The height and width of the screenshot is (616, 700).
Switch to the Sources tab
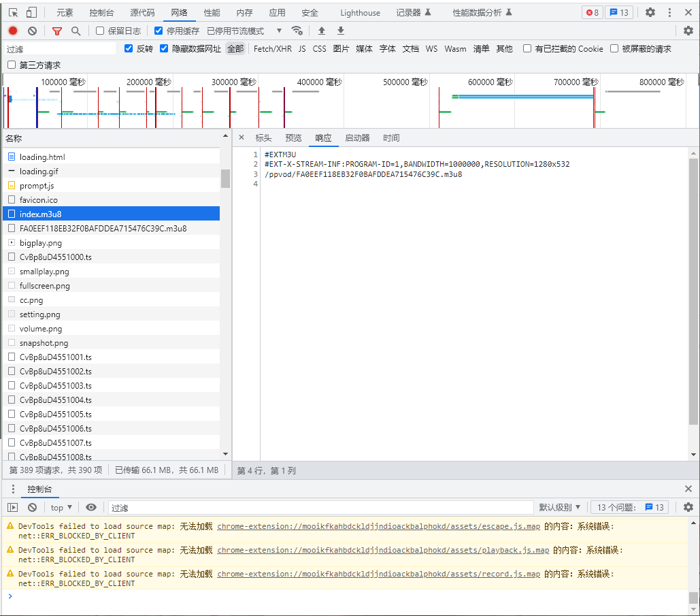[142, 12]
